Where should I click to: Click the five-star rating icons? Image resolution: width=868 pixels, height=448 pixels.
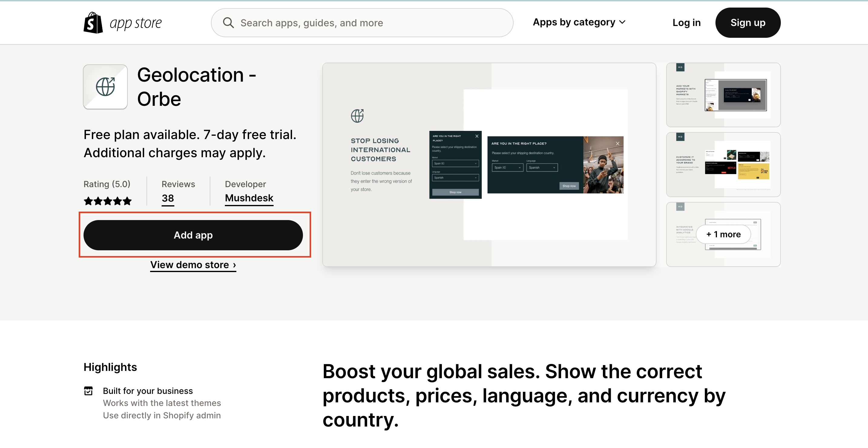tap(107, 201)
